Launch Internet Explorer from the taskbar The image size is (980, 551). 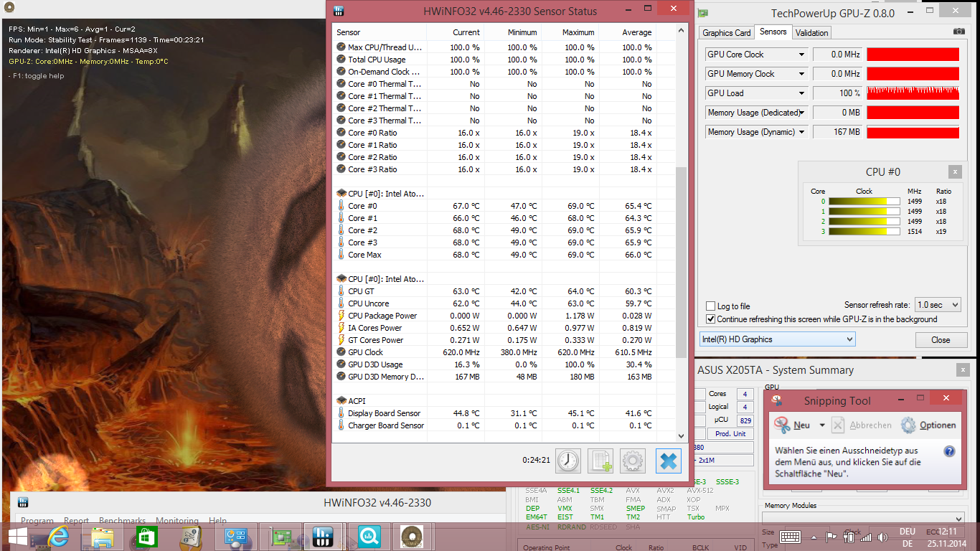click(59, 537)
